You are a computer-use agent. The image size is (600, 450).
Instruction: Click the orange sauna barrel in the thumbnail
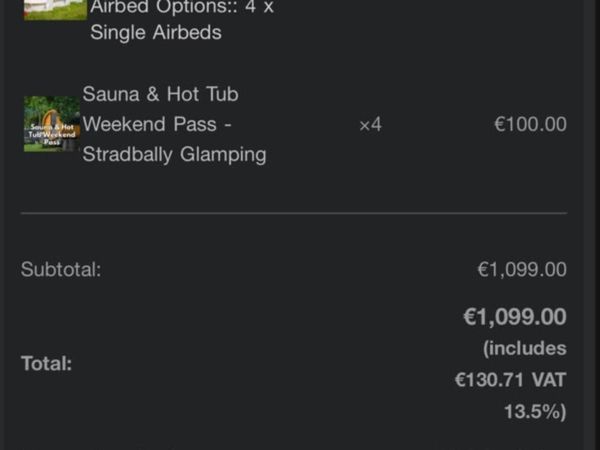(57, 121)
